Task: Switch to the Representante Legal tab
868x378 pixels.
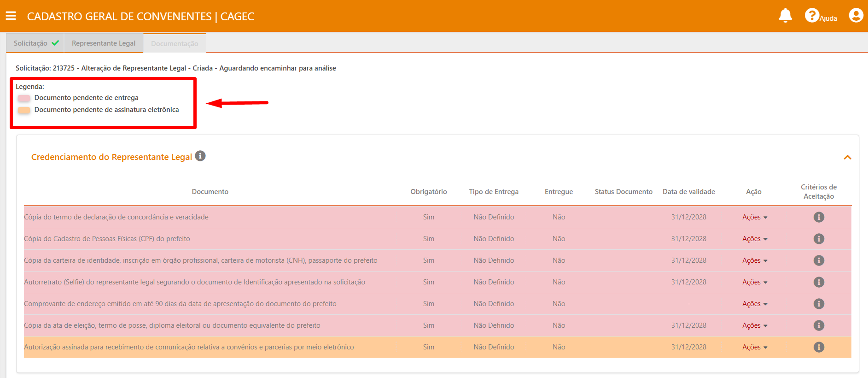Action: [104, 43]
